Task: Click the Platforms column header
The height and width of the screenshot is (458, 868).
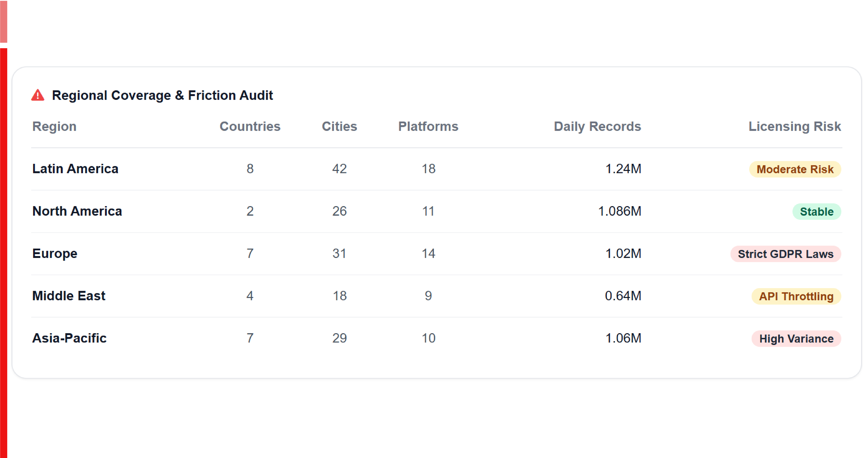Action: [428, 126]
